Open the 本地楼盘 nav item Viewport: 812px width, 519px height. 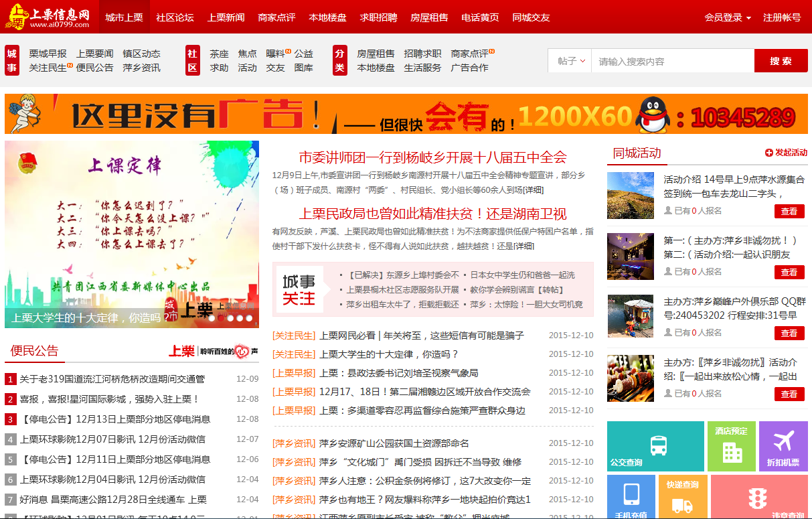[328, 17]
